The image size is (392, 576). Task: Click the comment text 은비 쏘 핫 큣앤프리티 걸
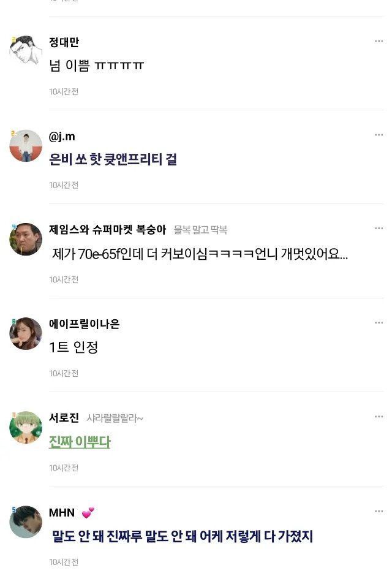pos(113,160)
